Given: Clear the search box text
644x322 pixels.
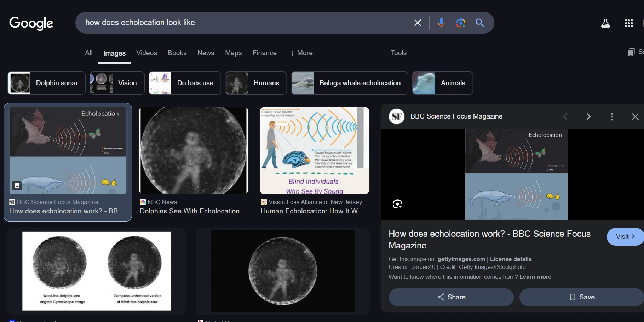Looking at the screenshot, I should point(418,23).
